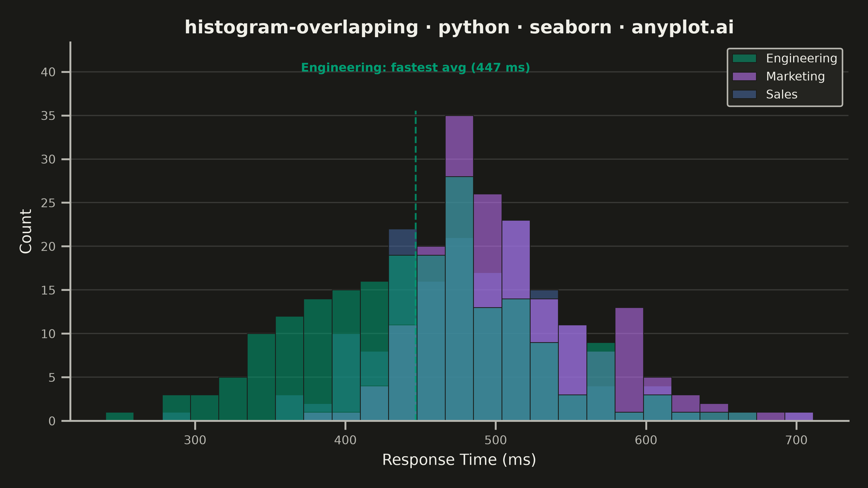Click the Marketing purple legend swatch
The image size is (868, 488).
click(x=744, y=76)
